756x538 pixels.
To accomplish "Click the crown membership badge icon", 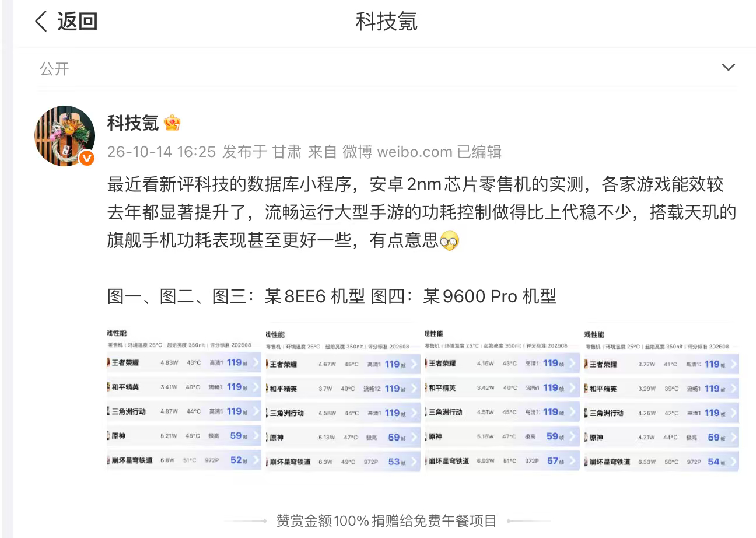I will click(x=172, y=123).
